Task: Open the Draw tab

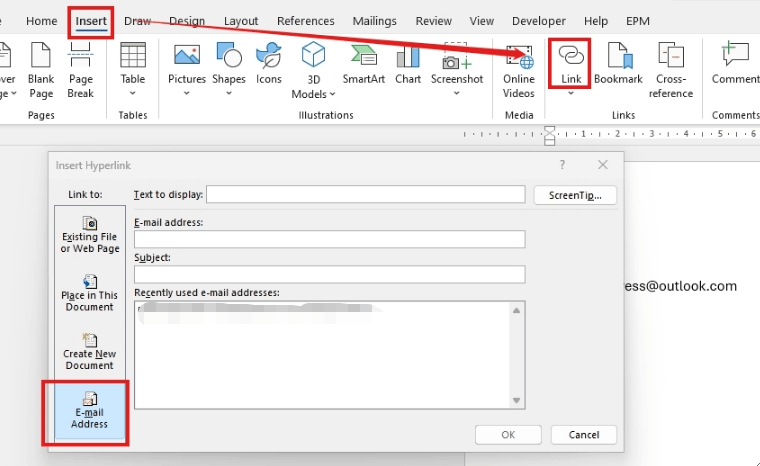Action: point(138,21)
